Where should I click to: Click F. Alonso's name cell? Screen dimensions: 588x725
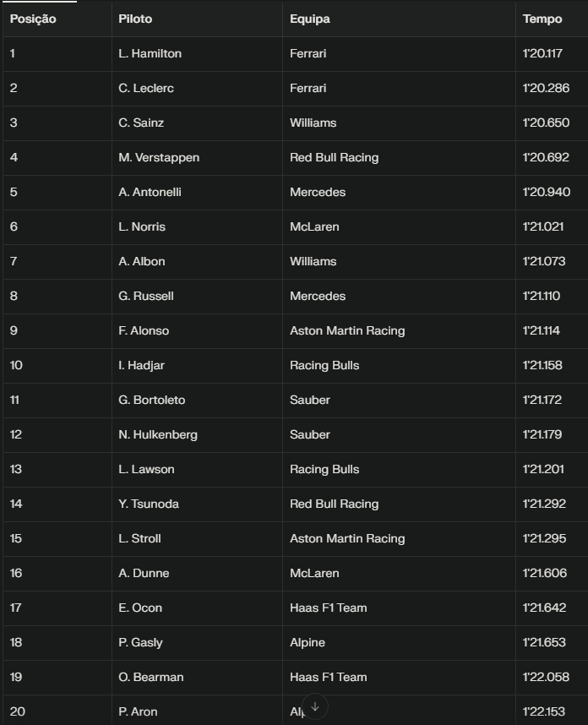coord(144,330)
